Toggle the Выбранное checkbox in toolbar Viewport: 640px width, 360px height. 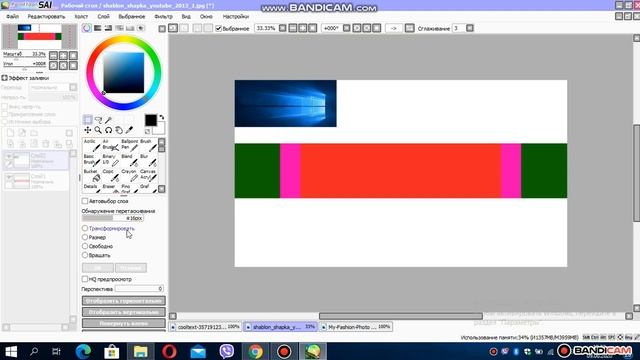pyautogui.click(x=218, y=28)
